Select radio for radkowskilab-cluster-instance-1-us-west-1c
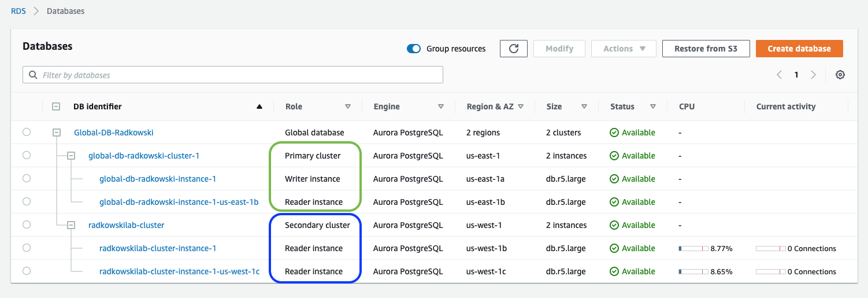 pos(27,271)
